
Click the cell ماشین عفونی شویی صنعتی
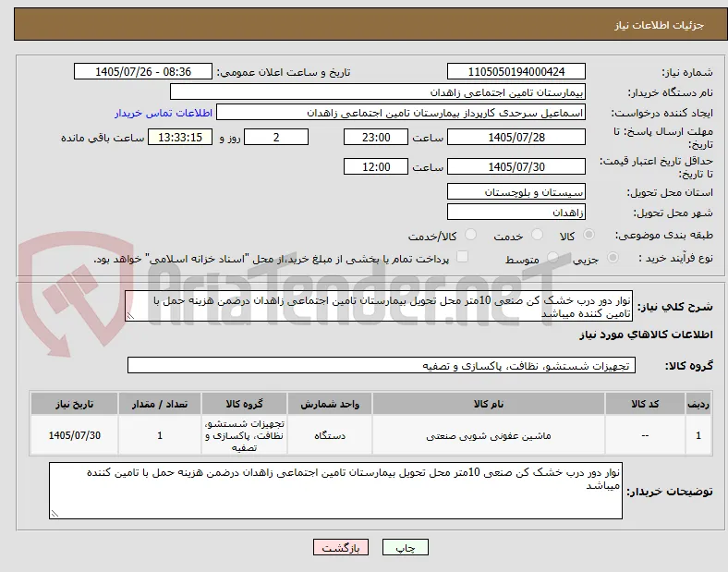click(489, 435)
